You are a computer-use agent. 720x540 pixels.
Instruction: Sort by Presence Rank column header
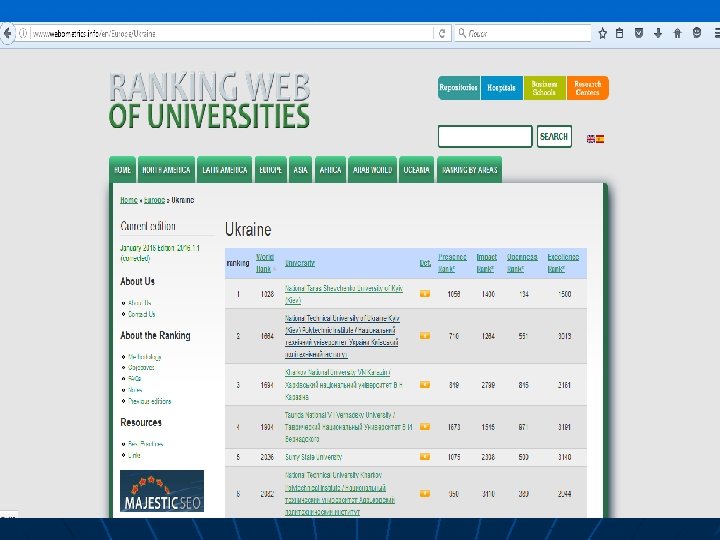452,263
